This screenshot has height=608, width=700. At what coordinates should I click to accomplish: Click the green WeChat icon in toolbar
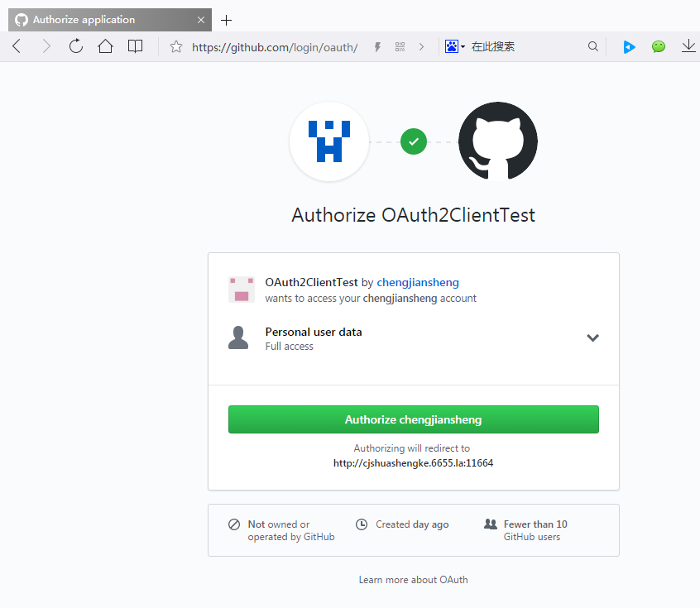pos(658,47)
